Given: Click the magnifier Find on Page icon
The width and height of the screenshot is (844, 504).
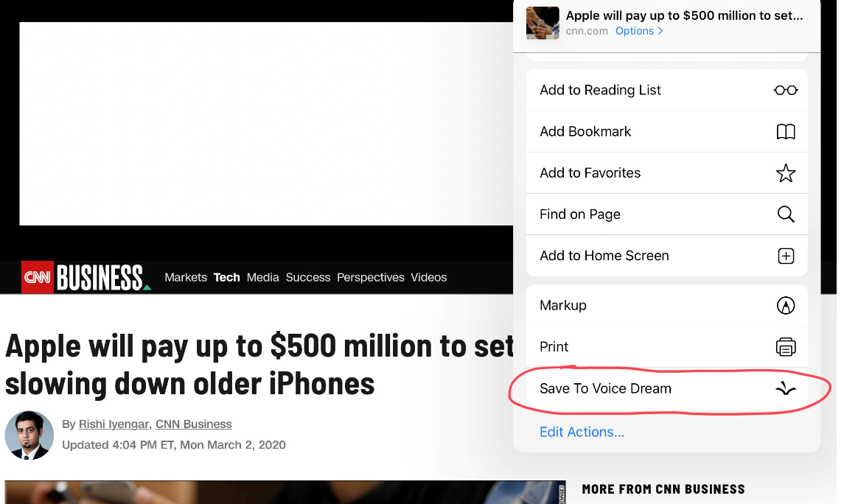Looking at the screenshot, I should coord(785,214).
